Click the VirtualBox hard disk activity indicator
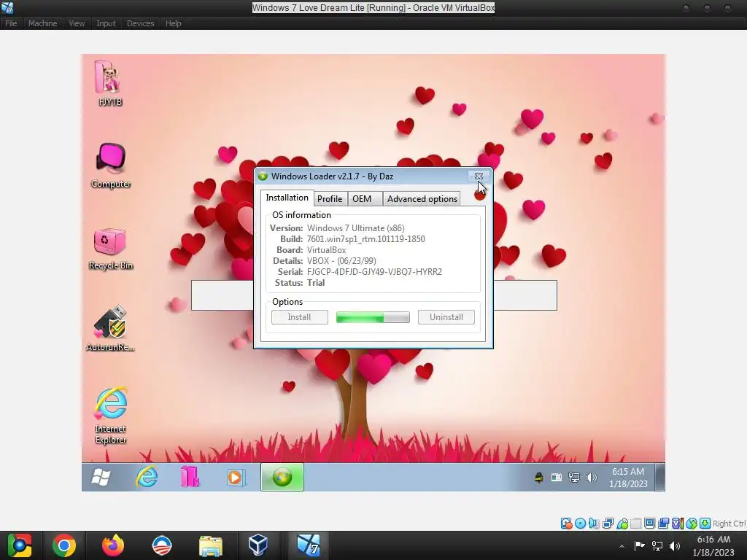Screen dimensions: 747x560 point(566,524)
